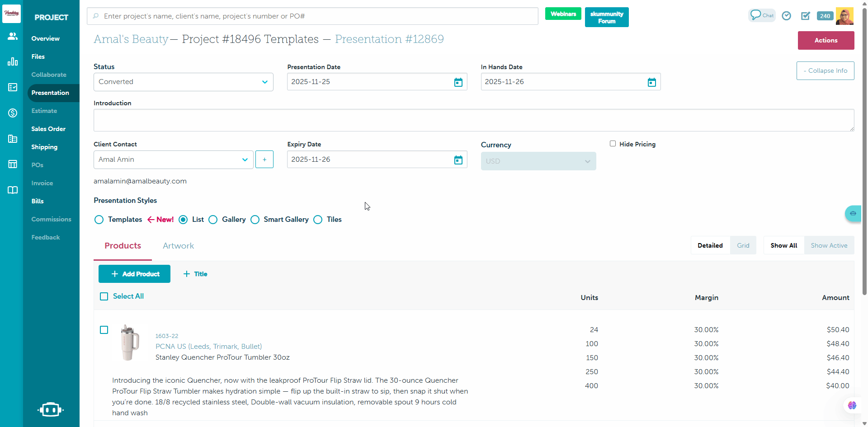Click inside the Introduction text area
This screenshot has width=868, height=427.
[x=473, y=120]
